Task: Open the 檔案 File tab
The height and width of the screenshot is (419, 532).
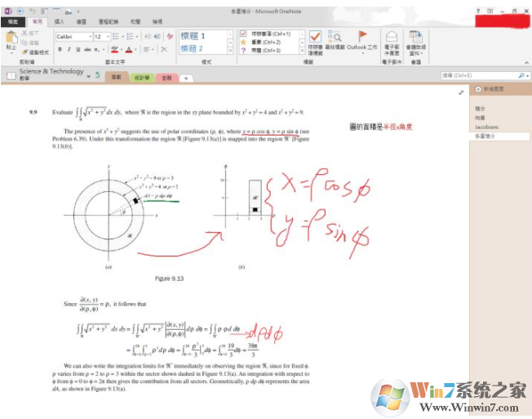Action: (13, 22)
